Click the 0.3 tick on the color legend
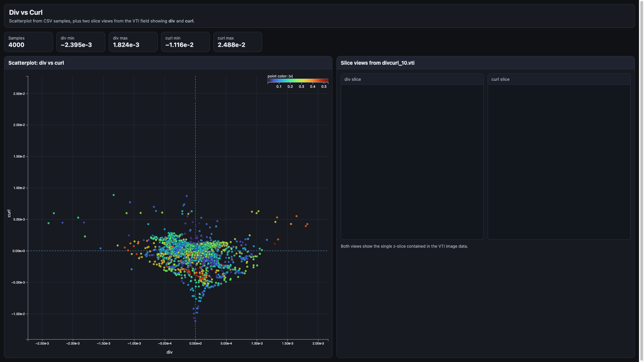This screenshot has width=644, height=362. (x=301, y=86)
